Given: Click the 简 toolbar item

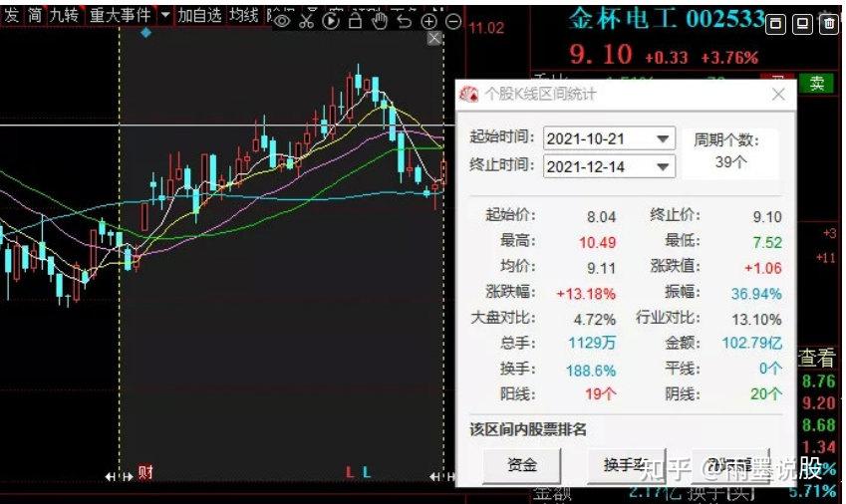Looking at the screenshot, I should (x=35, y=15).
